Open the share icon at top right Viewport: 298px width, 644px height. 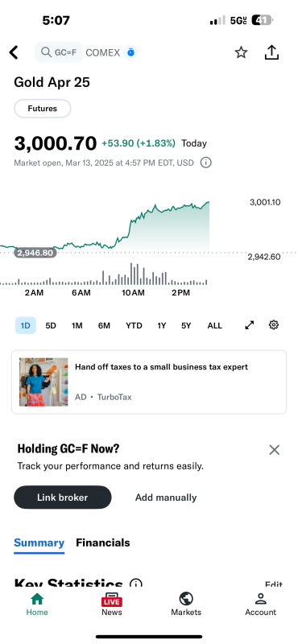click(271, 52)
